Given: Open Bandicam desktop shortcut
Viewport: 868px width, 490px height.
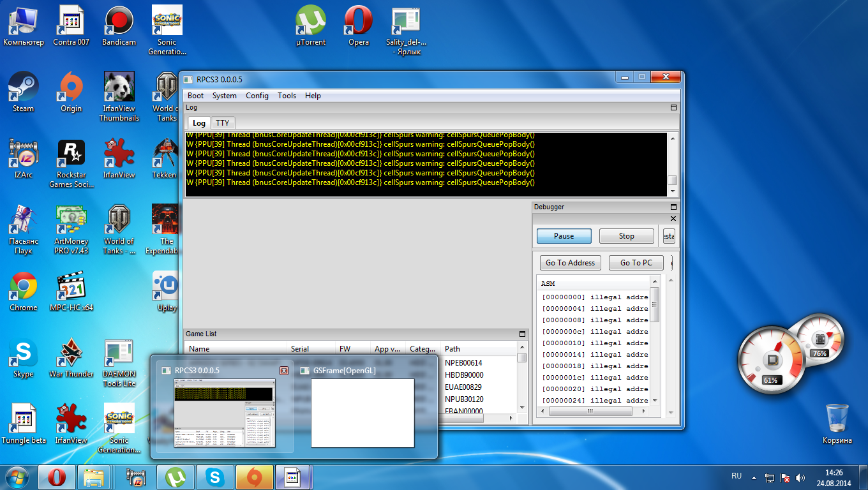Looking at the screenshot, I should pos(119,26).
